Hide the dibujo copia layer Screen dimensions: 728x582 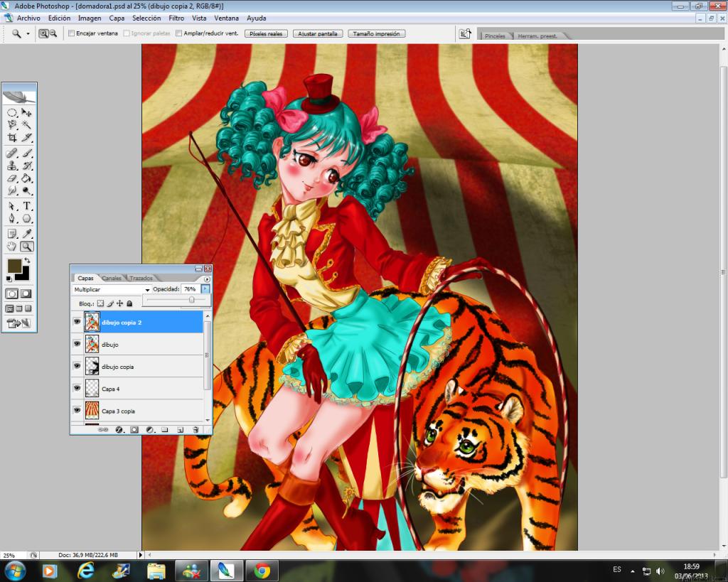tap(77, 366)
